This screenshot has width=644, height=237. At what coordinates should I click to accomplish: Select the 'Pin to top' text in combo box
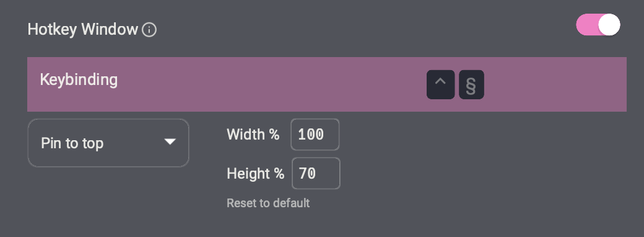click(x=72, y=143)
